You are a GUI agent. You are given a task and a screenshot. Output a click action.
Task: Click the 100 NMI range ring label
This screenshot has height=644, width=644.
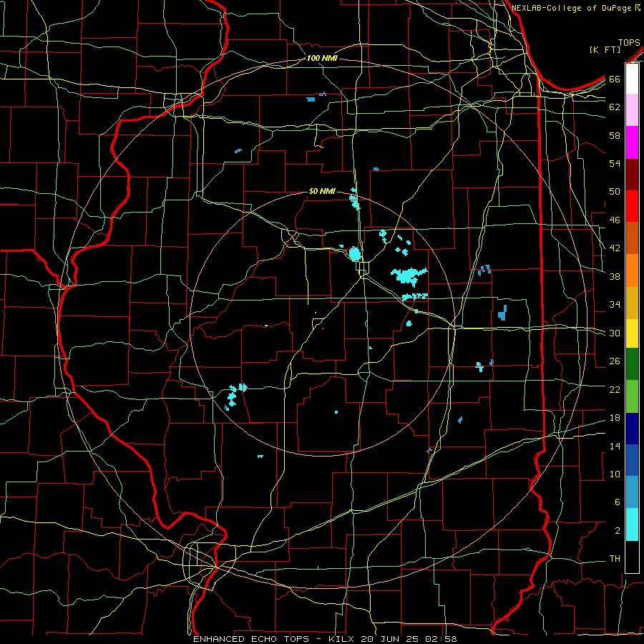[322, 59]
